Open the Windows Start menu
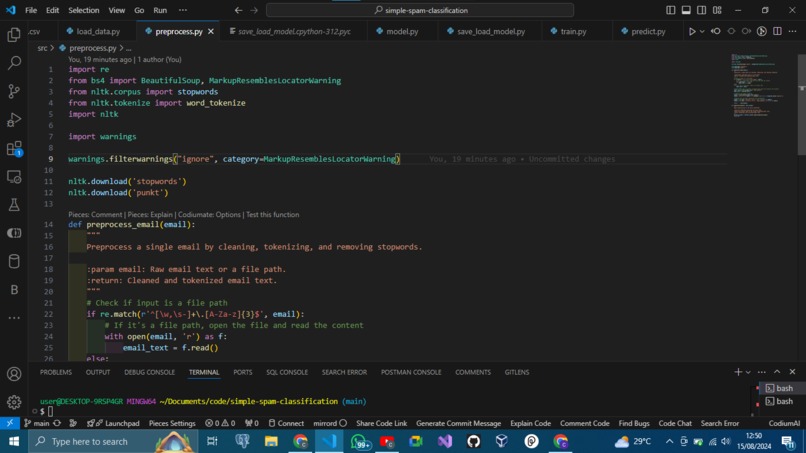The width and height of the screenshot is (806, 453). [x=14, y=441]
